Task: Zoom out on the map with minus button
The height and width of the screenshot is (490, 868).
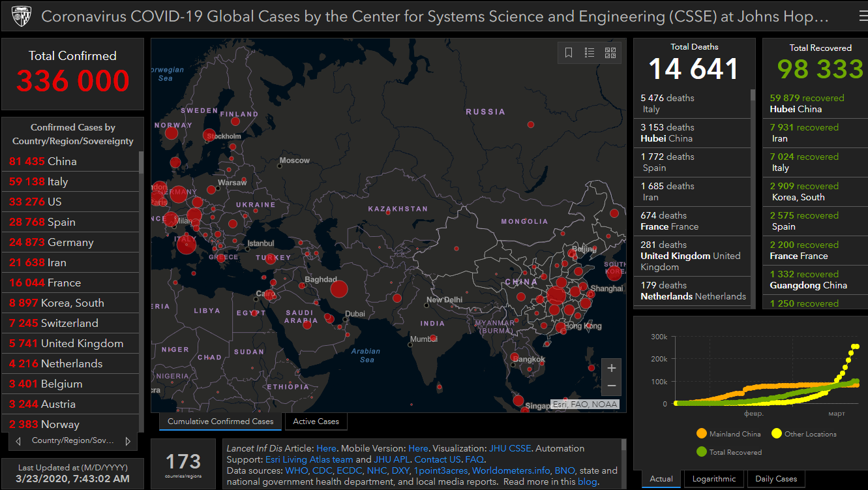Action: [x=611, y=386]
